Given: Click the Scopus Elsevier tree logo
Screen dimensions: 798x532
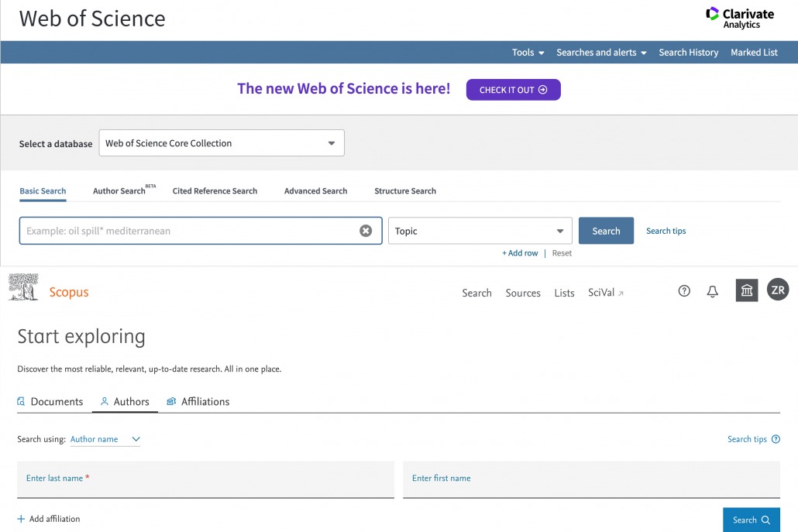Looking at the screenshot, I should coord(23,287).
